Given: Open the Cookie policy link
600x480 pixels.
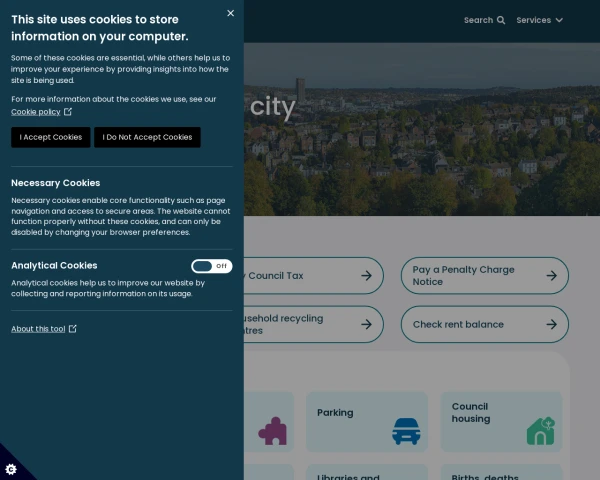Looking at the screenshot, I should tap(35, 112).
